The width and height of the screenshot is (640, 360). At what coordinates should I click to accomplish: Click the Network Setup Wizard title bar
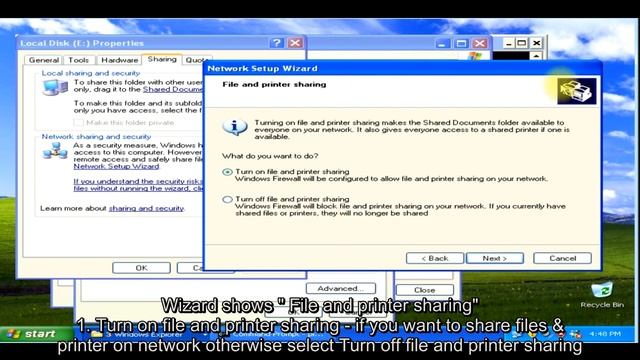click(x=402, y=68)
